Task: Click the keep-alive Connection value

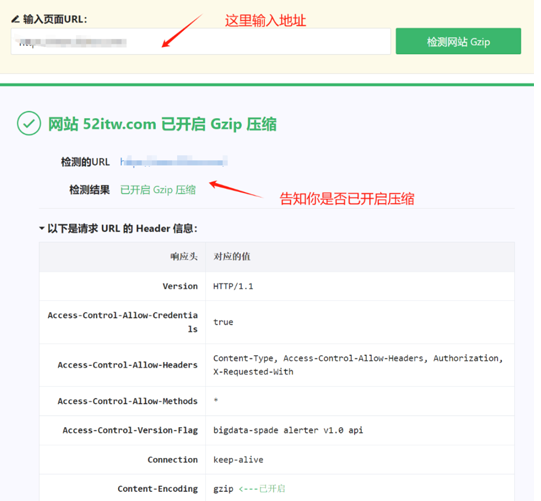Action: coord(238,460)
